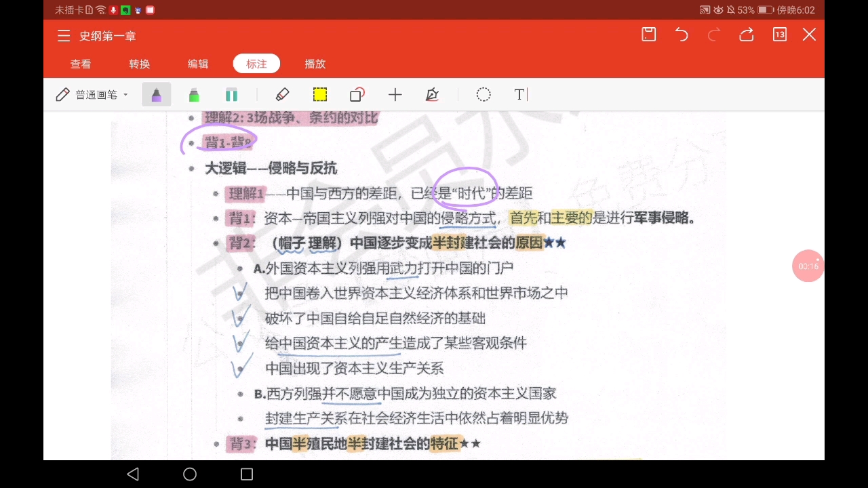Tap the line 破坏了中国自给自足自然经济的基础

tap(376, 318)
